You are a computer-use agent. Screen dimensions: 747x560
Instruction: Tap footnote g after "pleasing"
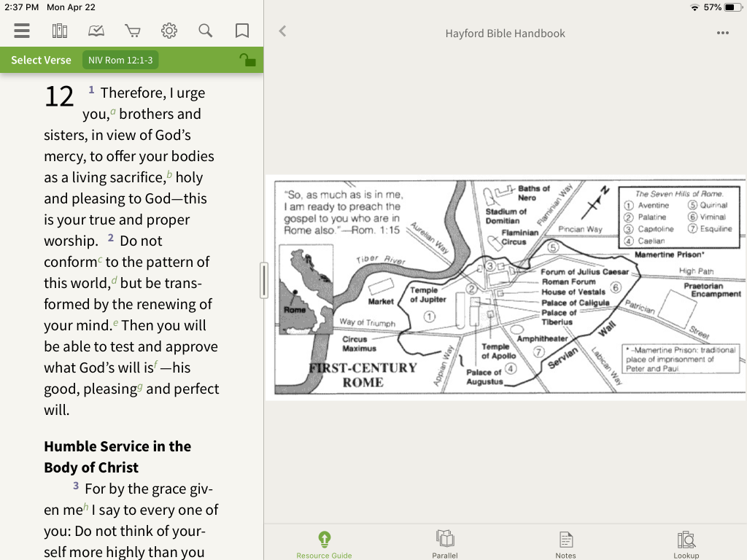point(139,387)
